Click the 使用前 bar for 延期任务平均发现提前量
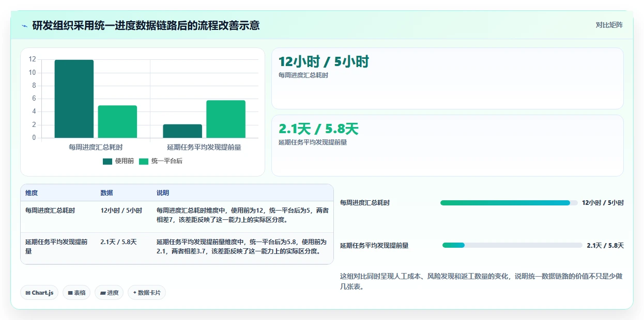The height and width of the screenshot is (320, 644). point(182,131)
